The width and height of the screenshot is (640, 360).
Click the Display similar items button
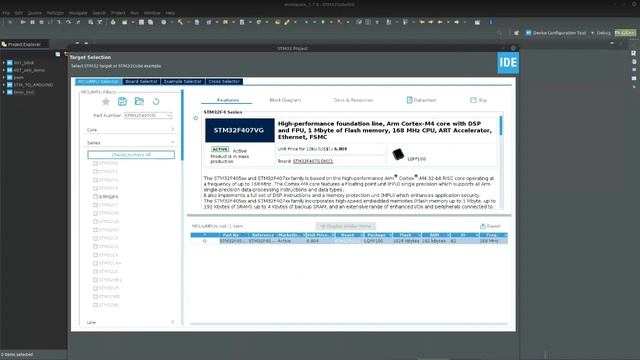(345, 226)
